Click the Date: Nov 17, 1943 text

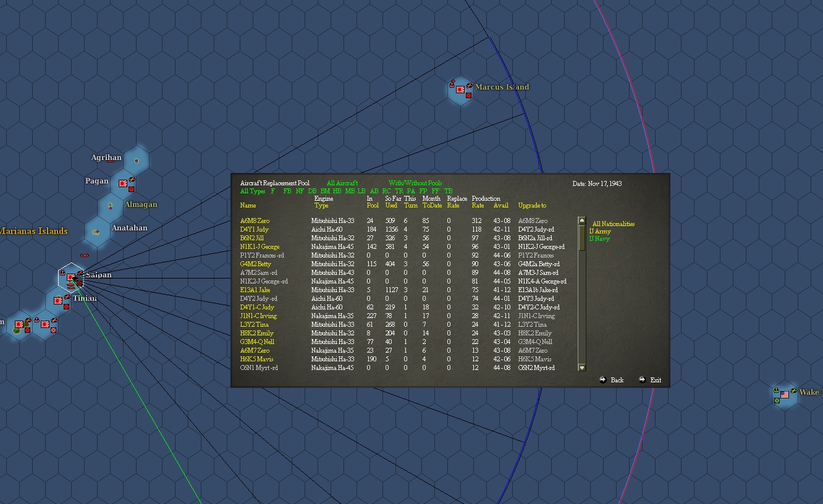[597, 183]
